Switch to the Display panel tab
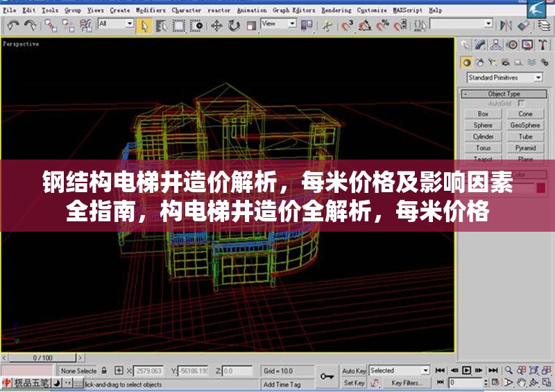555x392 pixels. tap(527, 44)
